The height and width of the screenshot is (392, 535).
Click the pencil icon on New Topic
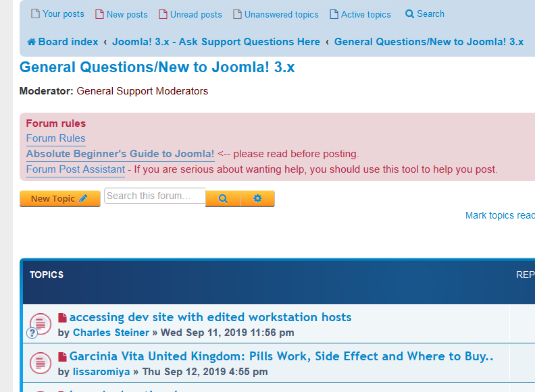[x=83, y=198]
